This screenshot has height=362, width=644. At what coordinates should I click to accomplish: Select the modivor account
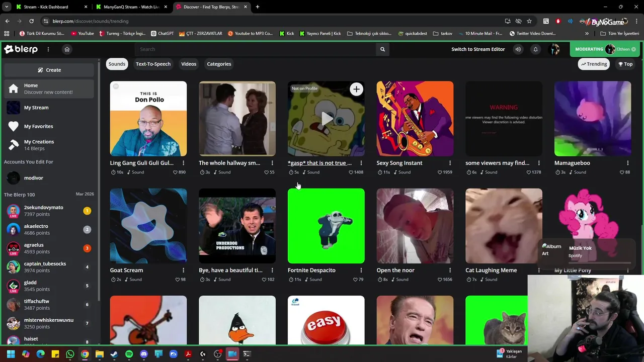[x=49, y=178]
